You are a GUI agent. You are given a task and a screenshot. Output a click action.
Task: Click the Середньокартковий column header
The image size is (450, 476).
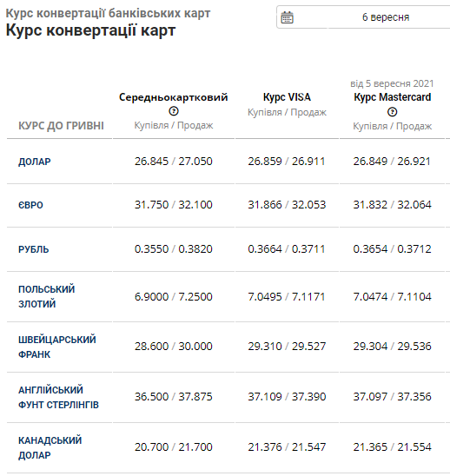pos(174,97)
